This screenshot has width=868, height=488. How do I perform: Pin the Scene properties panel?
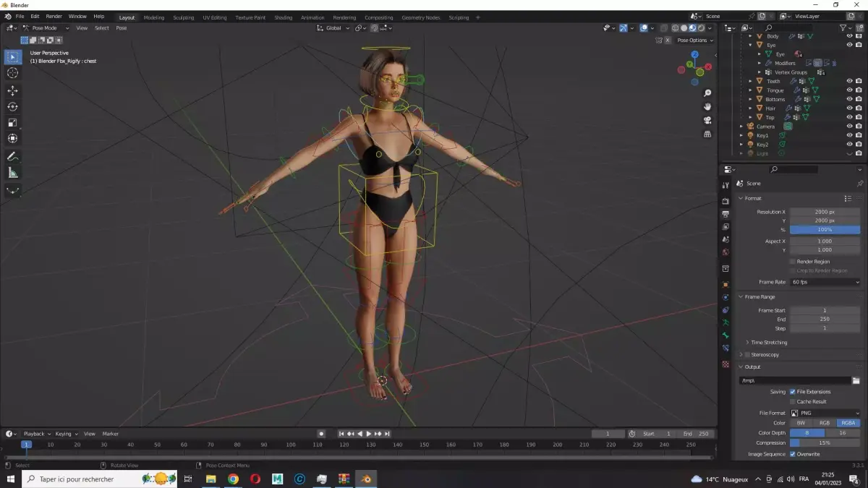tap(859, 184)
